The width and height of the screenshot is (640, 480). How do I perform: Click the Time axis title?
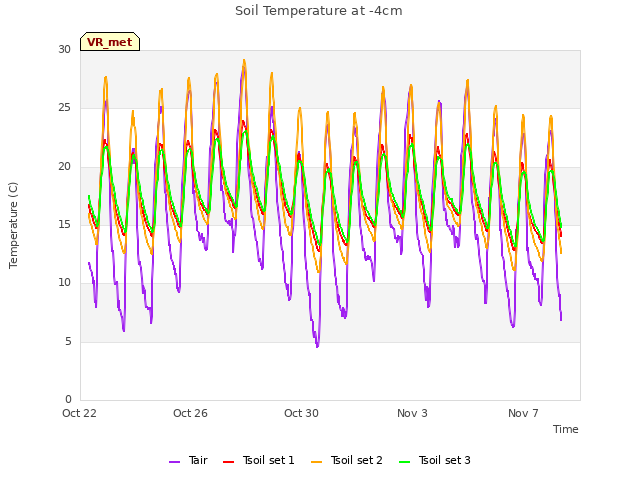point(566,429)
